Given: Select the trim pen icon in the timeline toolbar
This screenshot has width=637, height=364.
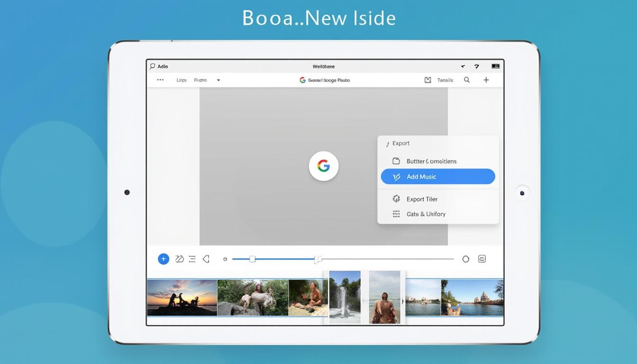Looking at the screenshot, I should coord(179,259).
